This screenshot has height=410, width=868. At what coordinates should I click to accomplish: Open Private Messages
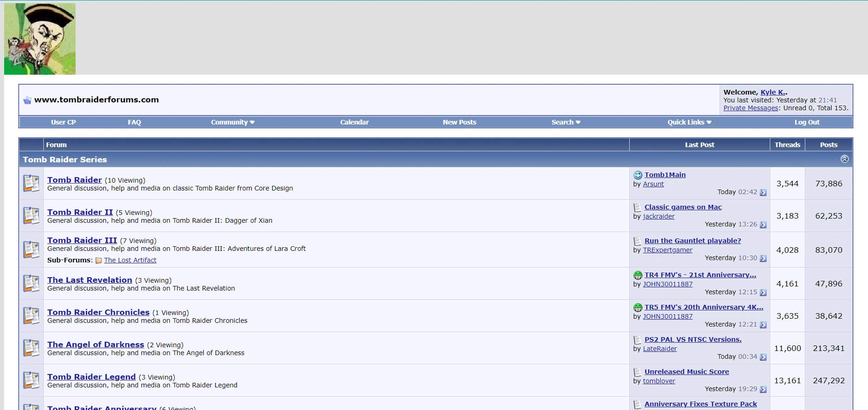click(751, 108)
